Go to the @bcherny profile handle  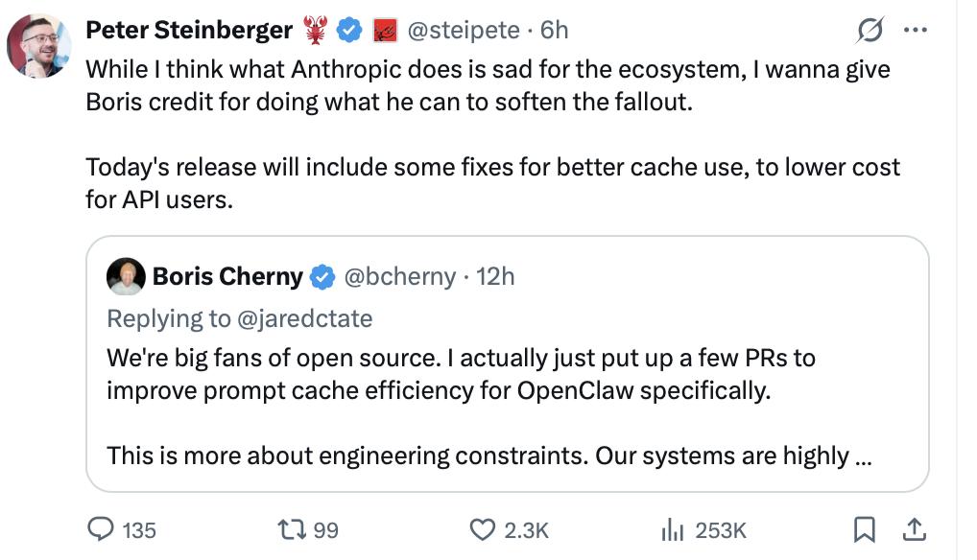(x=399, y=277)
